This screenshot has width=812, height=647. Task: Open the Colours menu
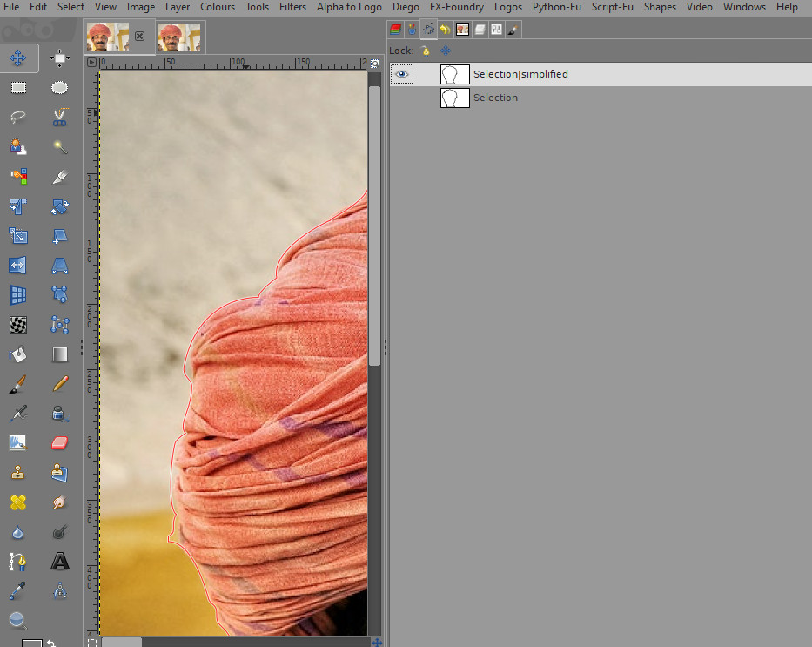pyautogui.click(x=218, y=7)
